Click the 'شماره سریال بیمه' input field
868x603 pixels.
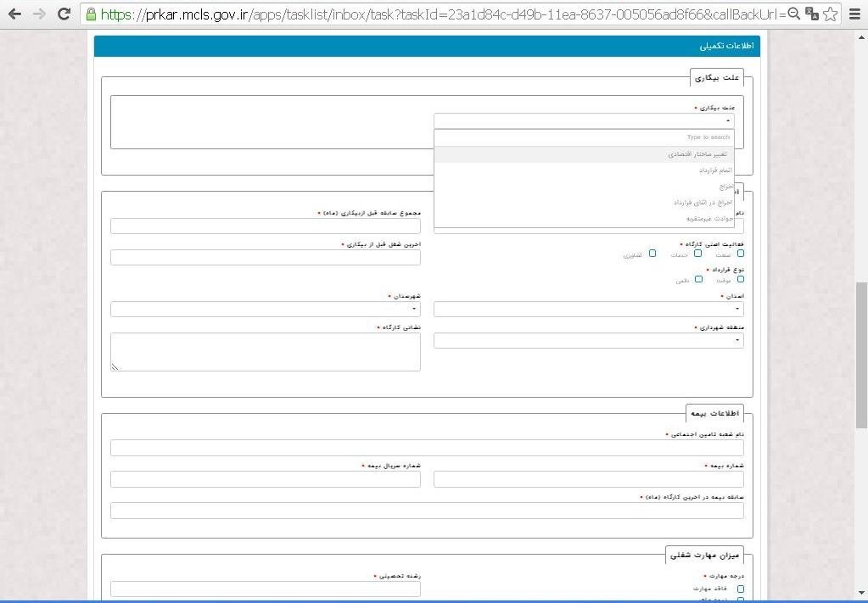click(266, 480)
